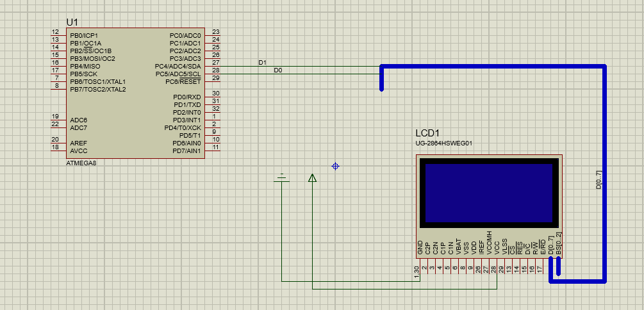Click pin 27 PC4/ADC4/SDA on U1
Image resolution: width=644 pixels, height=310 pixels.
click(x=213, y=66)
